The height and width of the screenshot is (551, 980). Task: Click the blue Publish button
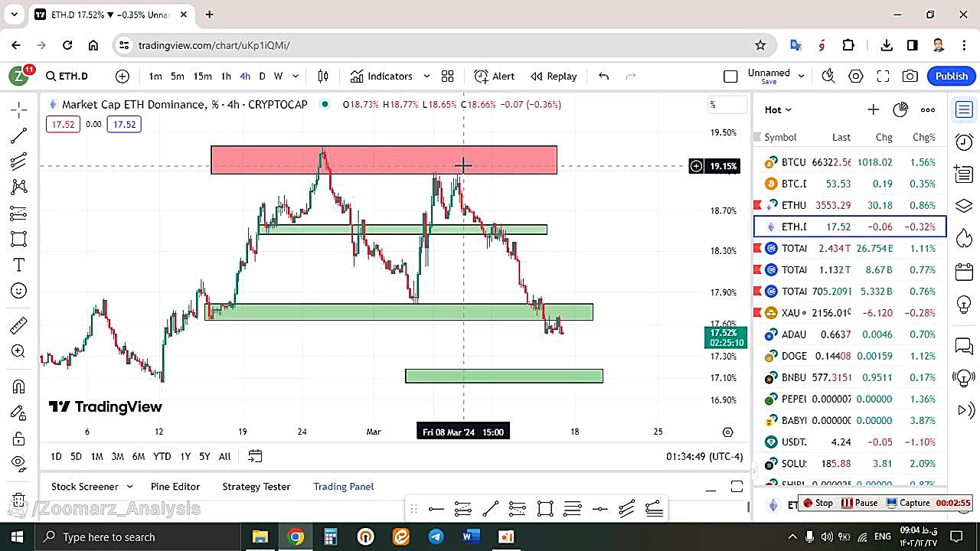(x=952, y=76)
